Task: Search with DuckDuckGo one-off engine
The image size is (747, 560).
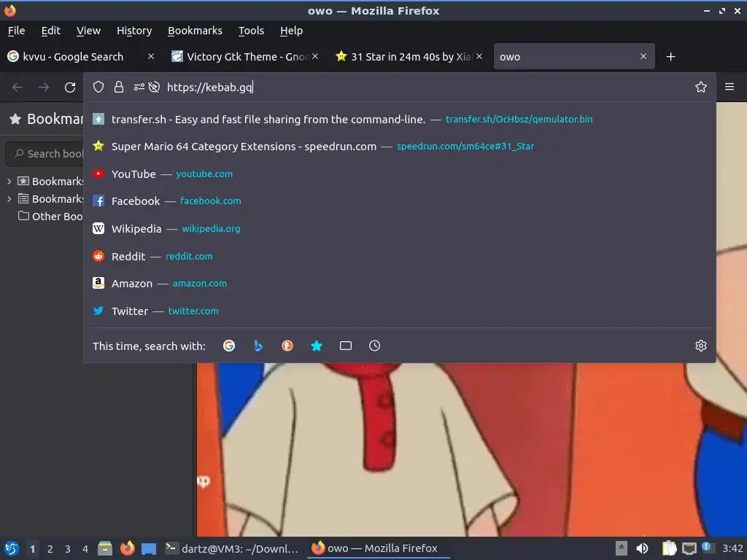Action: tap(287, 346)
